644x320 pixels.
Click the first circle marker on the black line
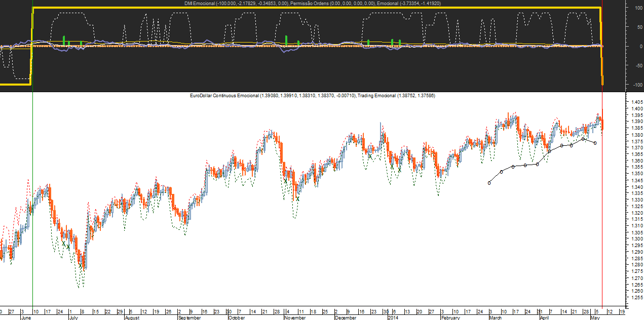coord(489,183)
